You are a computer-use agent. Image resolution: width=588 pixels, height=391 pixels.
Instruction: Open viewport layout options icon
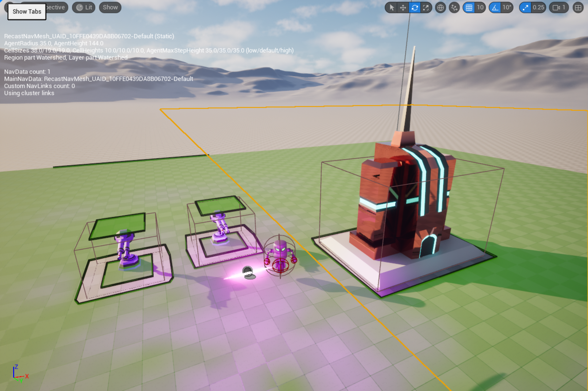click(x=578, y=8)
